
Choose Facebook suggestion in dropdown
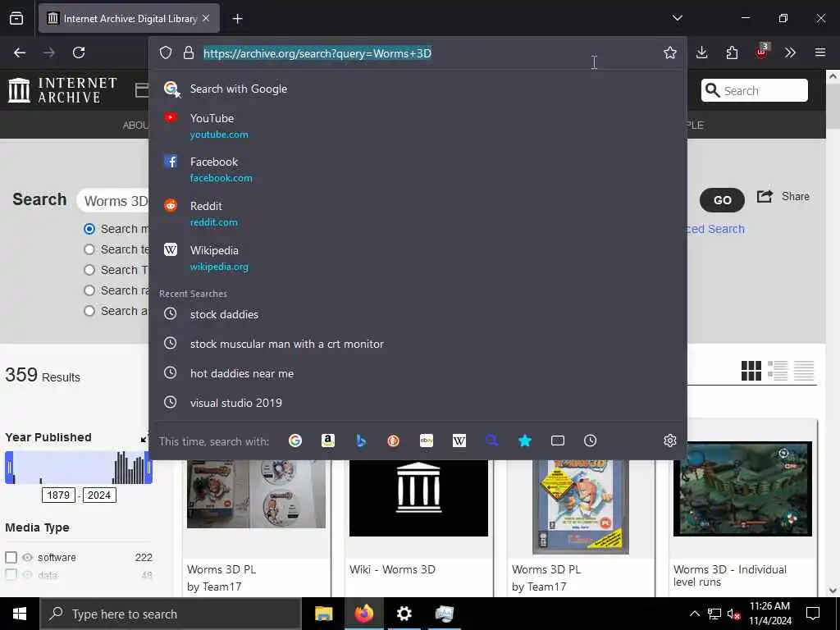[x=418, y=169]
